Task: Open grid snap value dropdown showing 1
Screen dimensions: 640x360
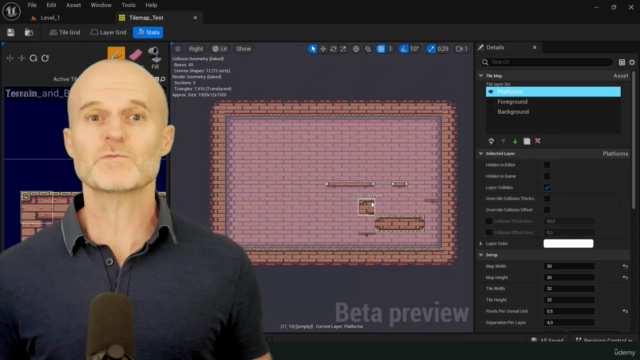Action: click(390, 49)
